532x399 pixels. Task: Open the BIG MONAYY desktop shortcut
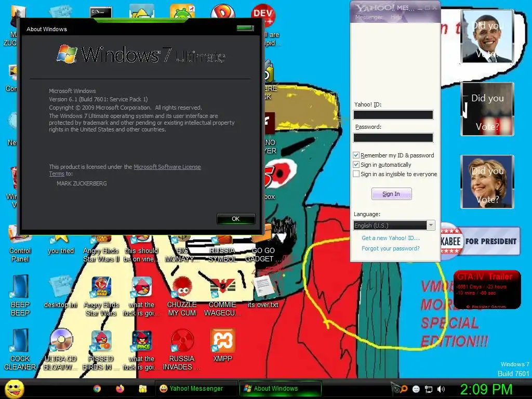pyautogui.click(x=182, y=249)
